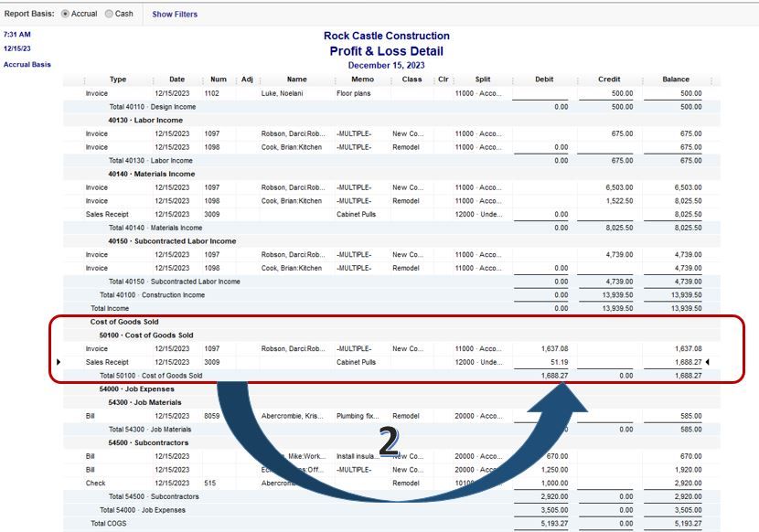Click the 40140 Materials Income heading
The height and width of the screenshot is (532, 759).
pos(152,174)
